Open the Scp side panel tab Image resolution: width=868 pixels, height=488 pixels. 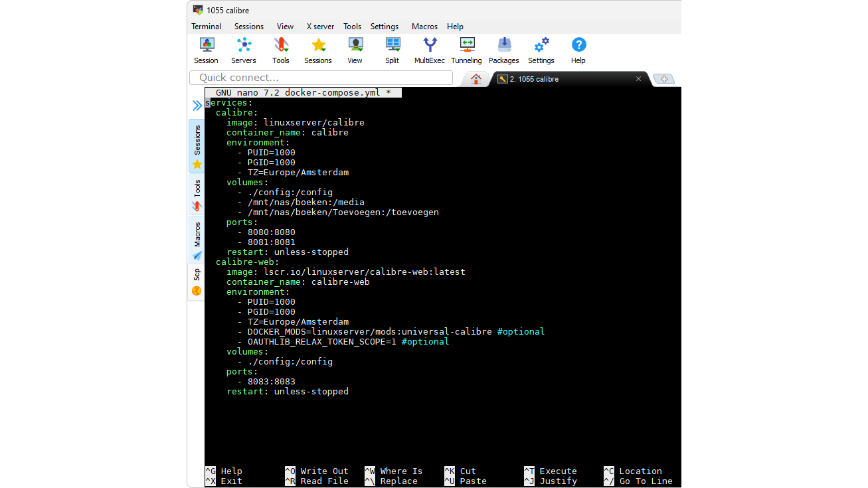click(197, 282)
